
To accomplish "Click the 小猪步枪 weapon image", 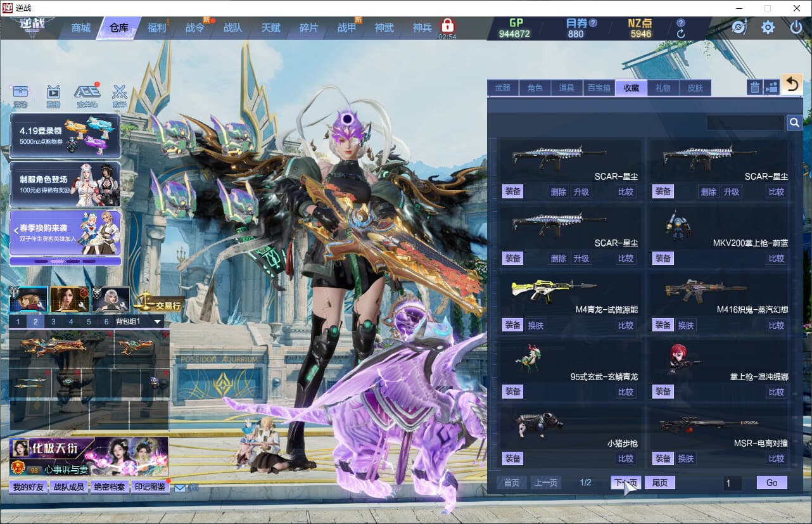I will [538, 425].
